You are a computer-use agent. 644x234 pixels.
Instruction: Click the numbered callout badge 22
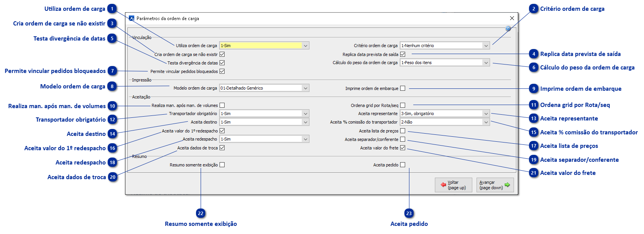click(x=201, y=214)
